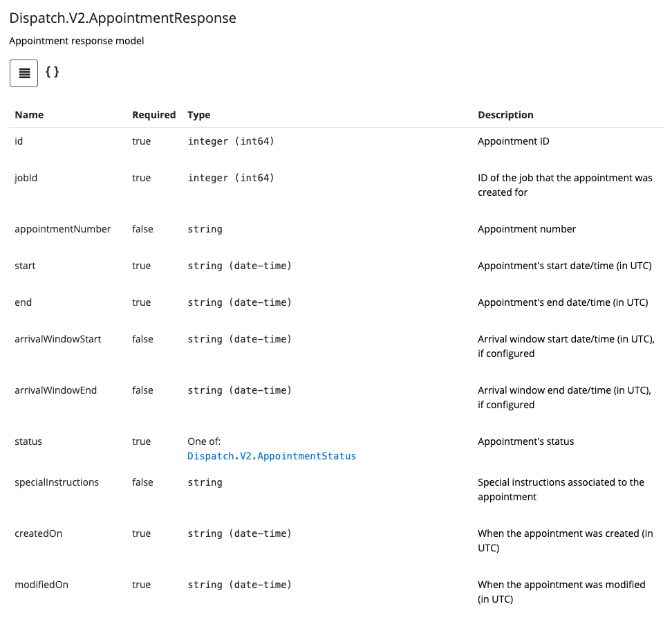Click the Appointment's status description text

[526, 441]
